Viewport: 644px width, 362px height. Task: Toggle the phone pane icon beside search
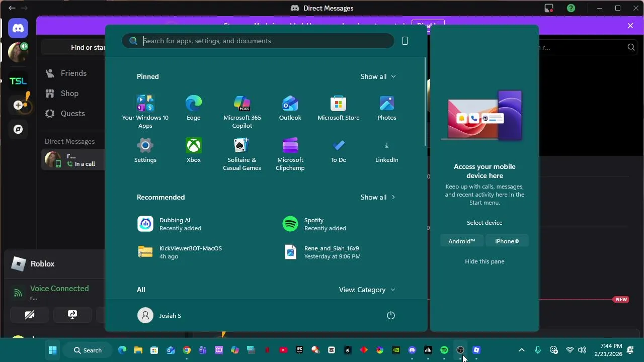click(x=405, y=41)
